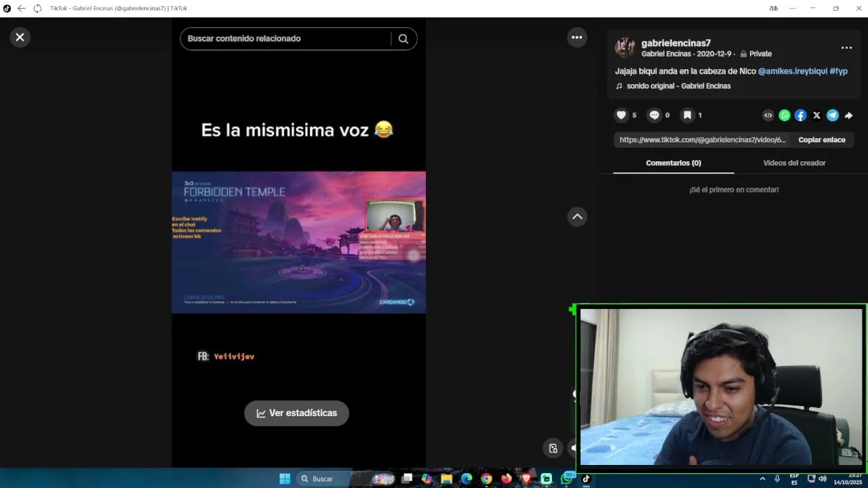Open the @amikes.ireybiqui mention
Image resolution: width=868 pixels, height=488 pixels.
[x=792, y=71]
